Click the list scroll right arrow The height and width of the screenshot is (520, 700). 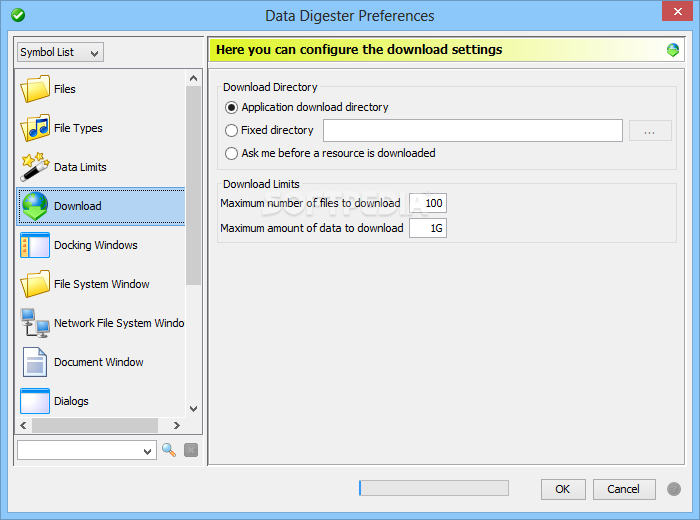177,425
